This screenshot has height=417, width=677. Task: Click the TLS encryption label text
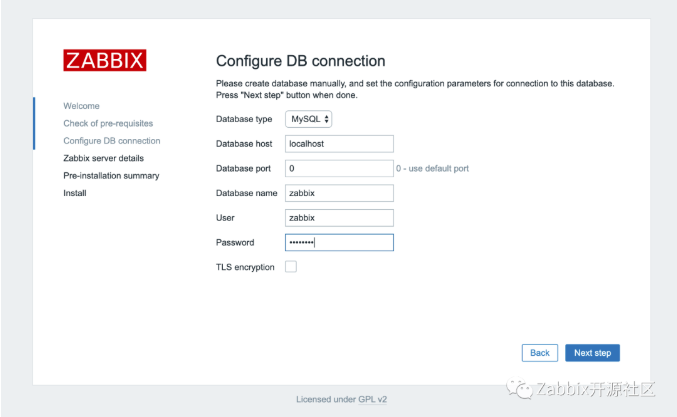point(245,267)
